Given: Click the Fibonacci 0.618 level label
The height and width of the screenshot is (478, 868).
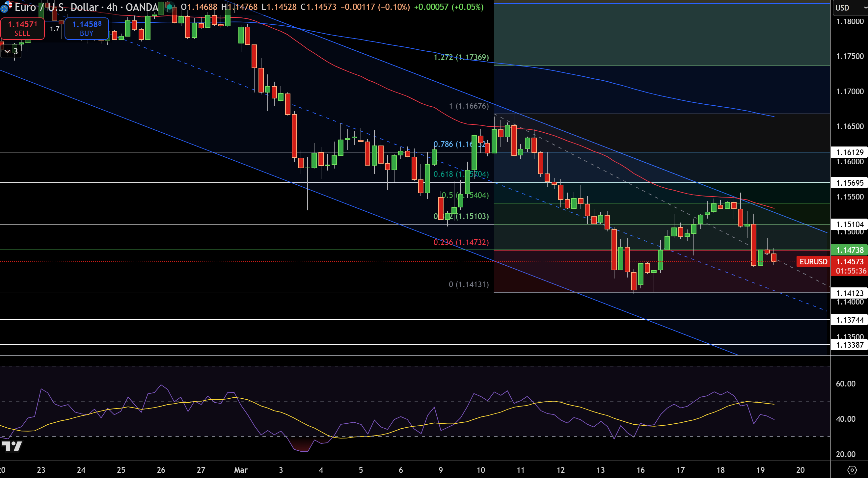Looking at the screenshot, I should click(x=461, y=174).
